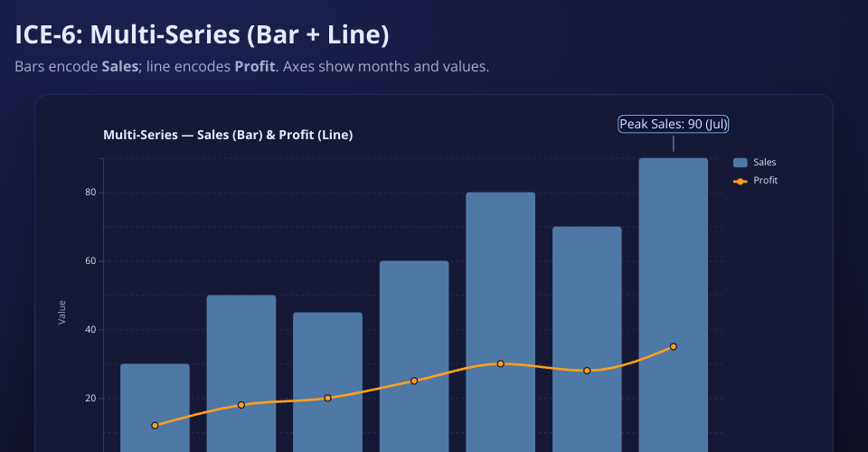Click the highest Profit point on the line

(x=673, y=346)
